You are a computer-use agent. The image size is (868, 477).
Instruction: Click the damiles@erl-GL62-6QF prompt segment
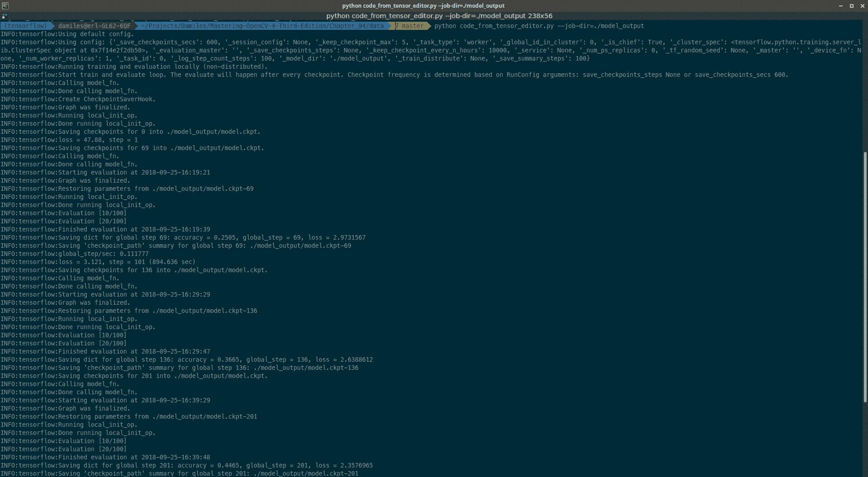click(94, 26)
